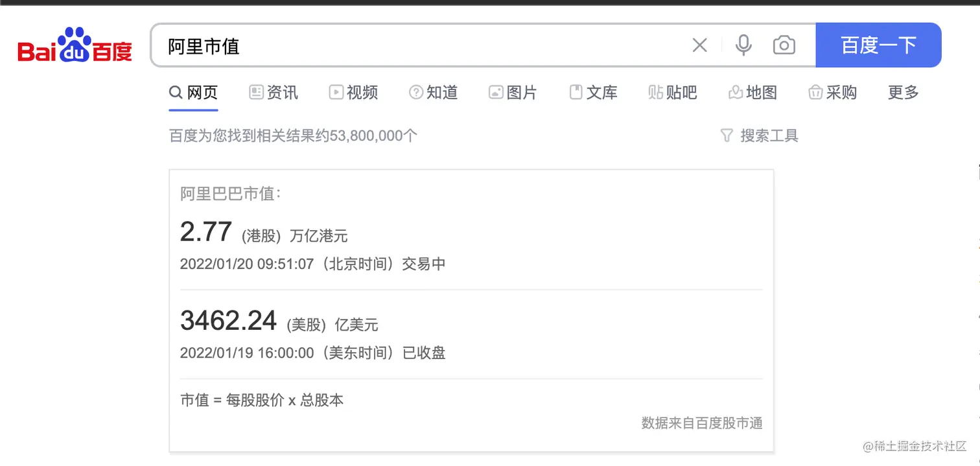The height and width of the screenshot is (466, 980).
Task: Switch to the 网页 web tab
Action: click(192, 92)
